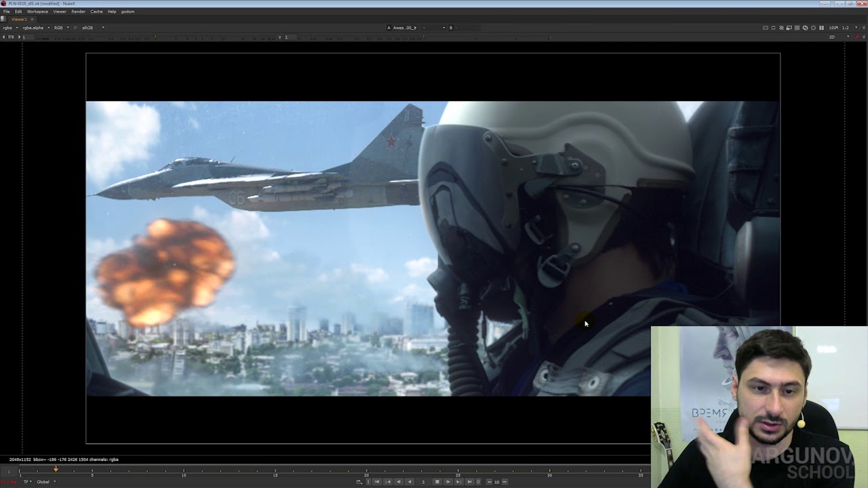This screenshot has height=488, width=868.
Task: Open the sRGB colorspace dropdown
Action: [x=93, y=28]
